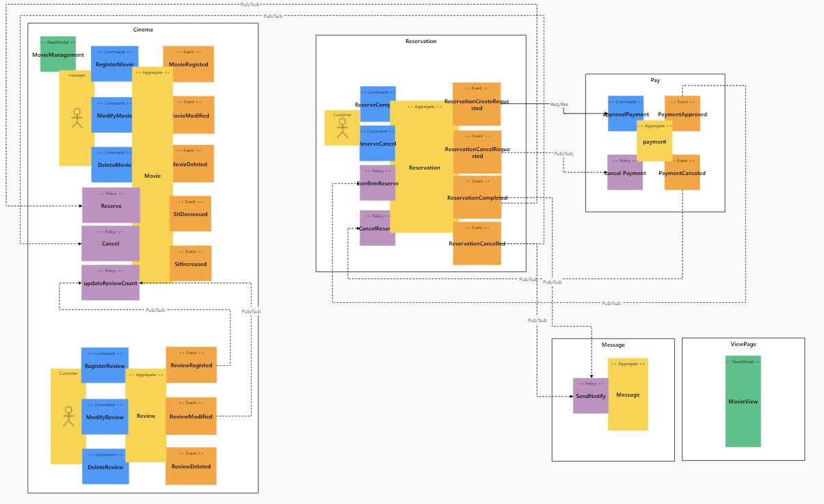Select the ApprovalPayment command sticky
The image size is (824, 504).
click(x=626, y=114)
